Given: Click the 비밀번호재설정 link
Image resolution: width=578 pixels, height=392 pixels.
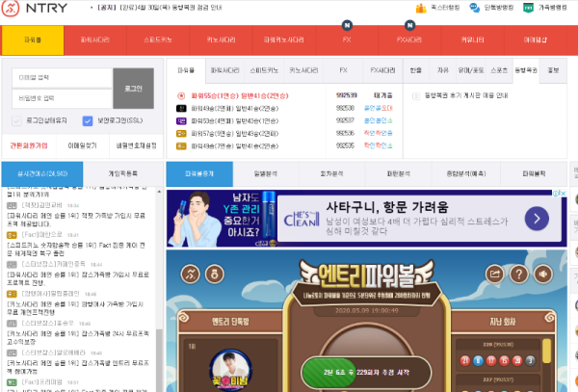Looking at the screenshot, I should coord(137,145).
